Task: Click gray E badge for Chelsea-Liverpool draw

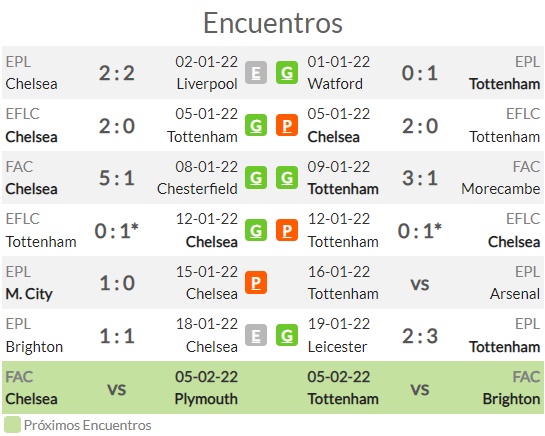Action: tap(256, 73)
